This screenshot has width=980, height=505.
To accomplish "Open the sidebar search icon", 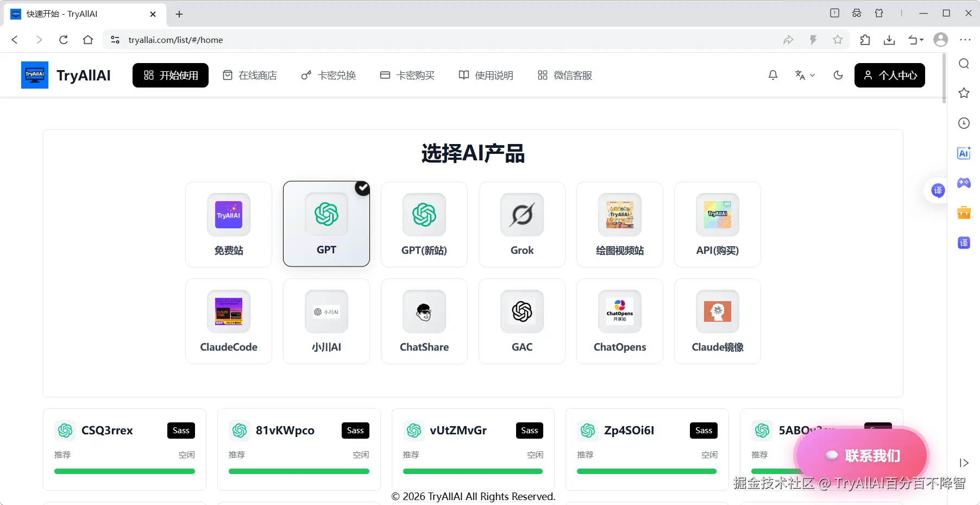I will (x=964, y=64).
